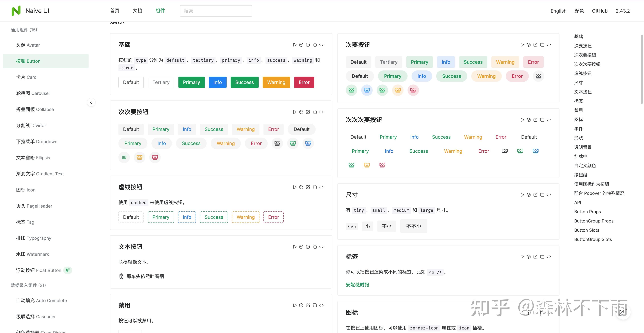This screenshot has height=333, width=644.
Task: Open 级联选择 Cascader in the sidebar
Action: [x=45, y=317]
